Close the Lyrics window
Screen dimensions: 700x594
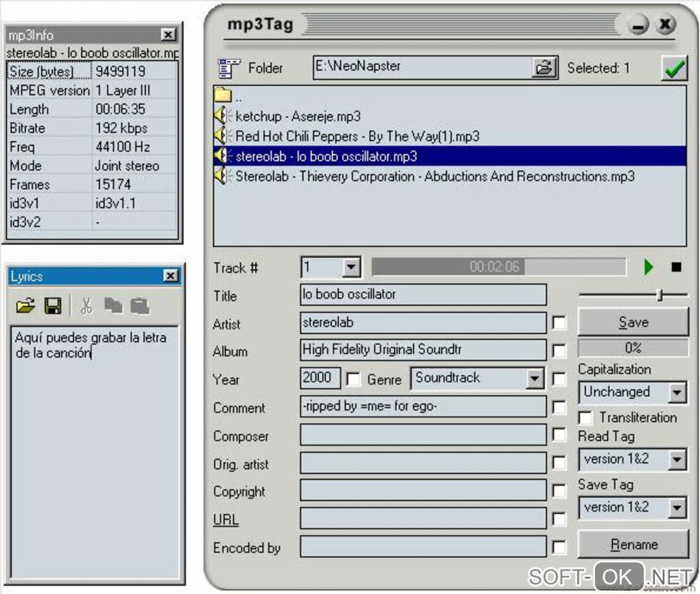click(170, 276)
